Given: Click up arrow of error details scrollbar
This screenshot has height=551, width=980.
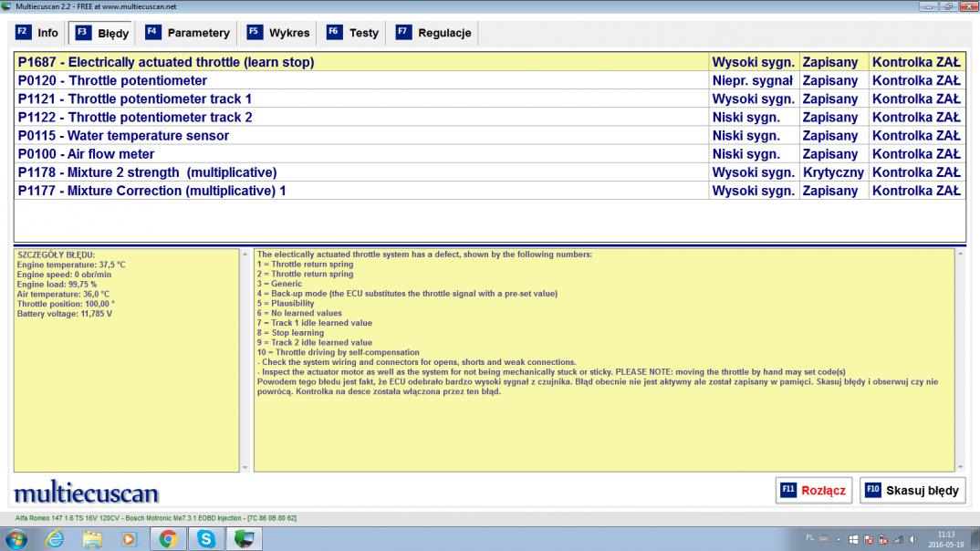Looking at the screenshot, I should point(245,255).
